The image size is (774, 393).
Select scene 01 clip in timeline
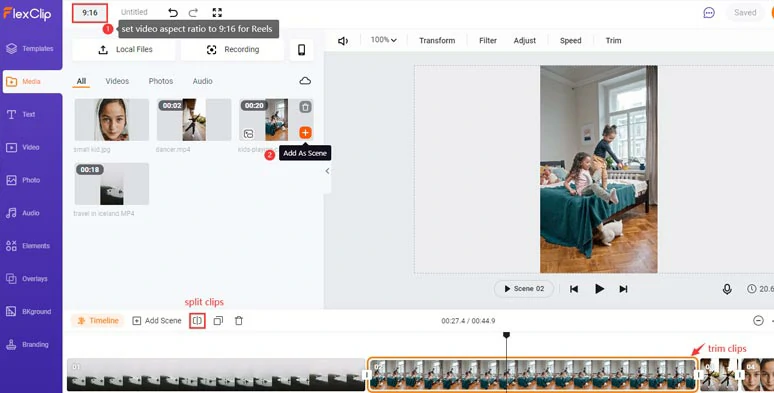point(216,375)
